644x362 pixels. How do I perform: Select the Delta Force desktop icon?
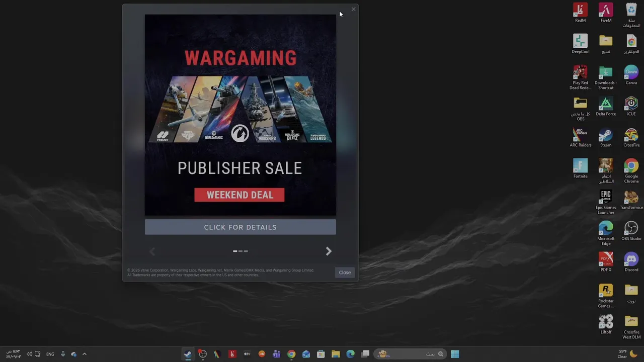[606, 107]
